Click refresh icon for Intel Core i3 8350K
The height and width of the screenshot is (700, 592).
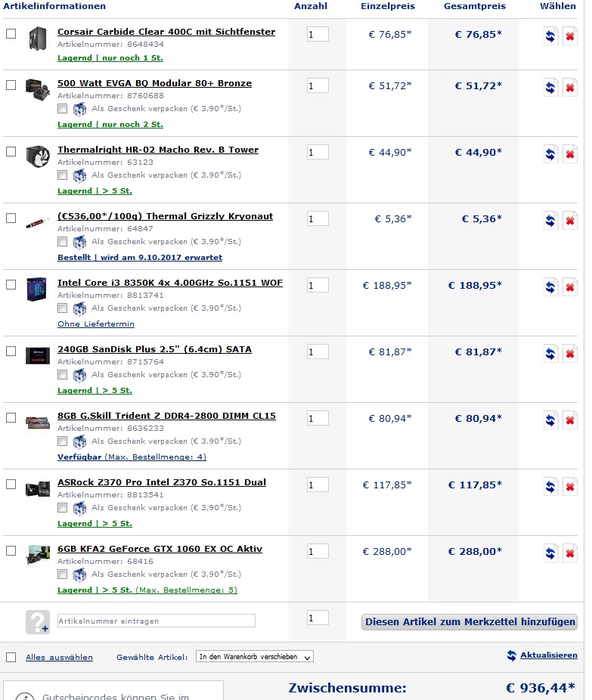pyautogui.click(x=551, y=287)
